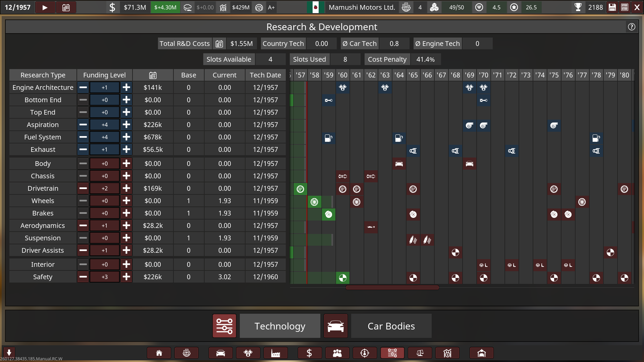Viewport: 644px width, 362px height.
Task: Increase Engine Architecture funding level
Action: coord(126,87)
